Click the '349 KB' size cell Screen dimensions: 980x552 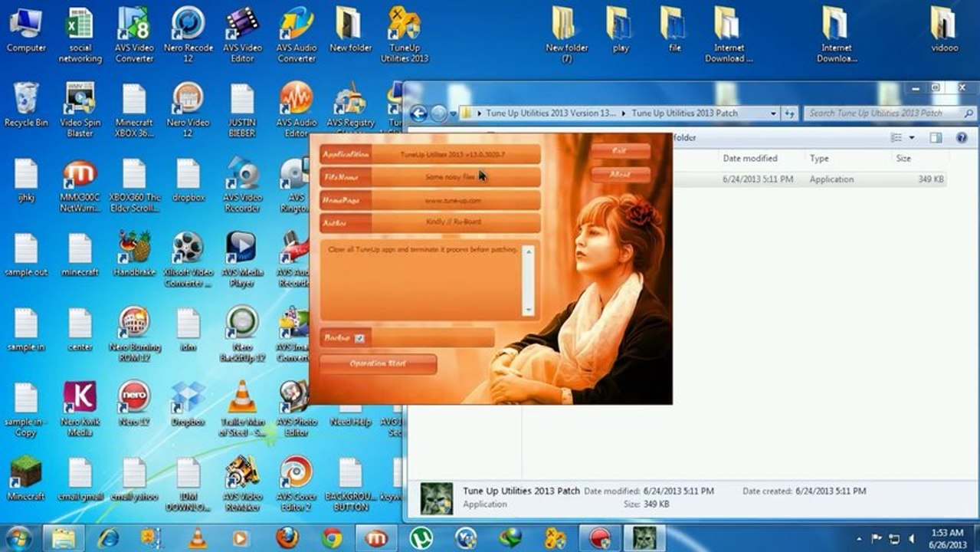931,179
